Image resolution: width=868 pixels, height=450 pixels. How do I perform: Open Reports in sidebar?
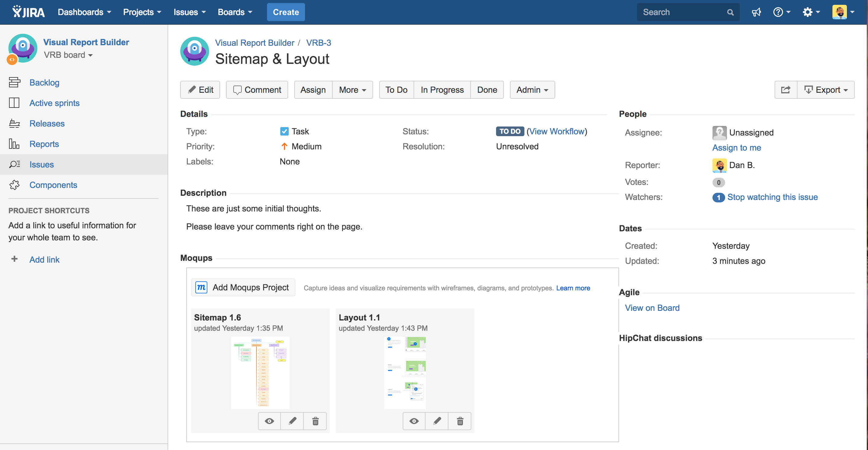click(44, 144)
